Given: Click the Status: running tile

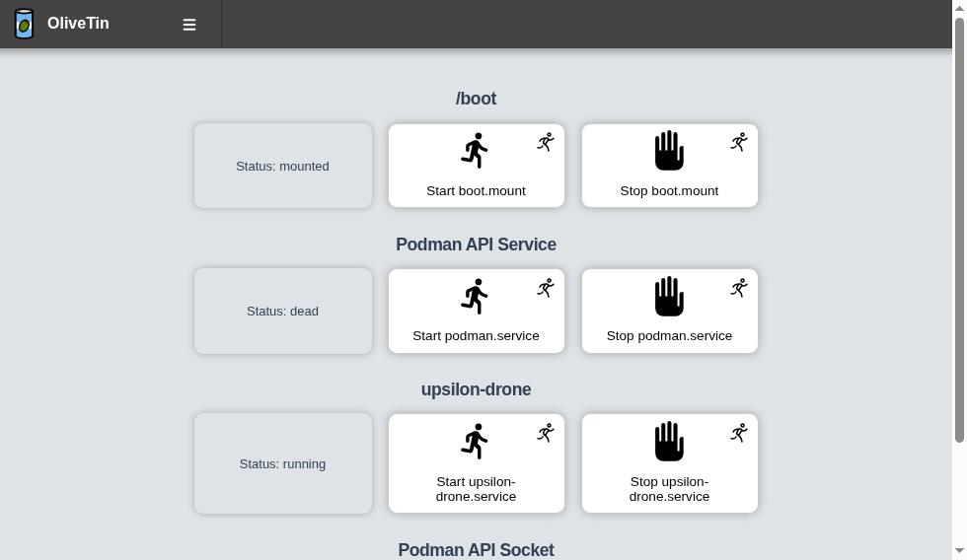Looking at the screenshot, I should pos(283,463).
